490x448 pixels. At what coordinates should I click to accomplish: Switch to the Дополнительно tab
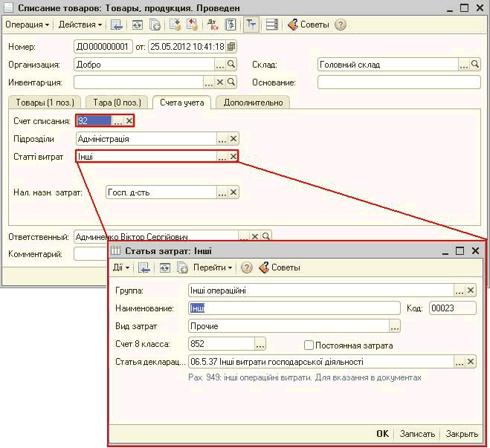click(254, 103)
